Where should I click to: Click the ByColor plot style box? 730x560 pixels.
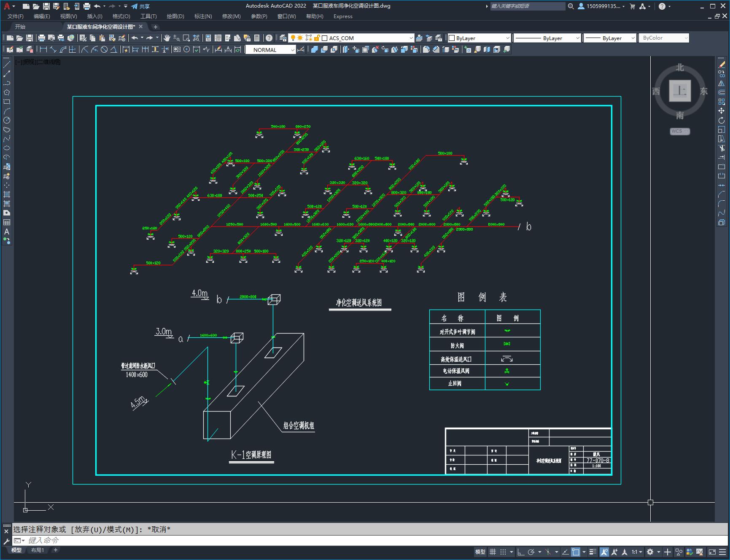coord(664,38)
